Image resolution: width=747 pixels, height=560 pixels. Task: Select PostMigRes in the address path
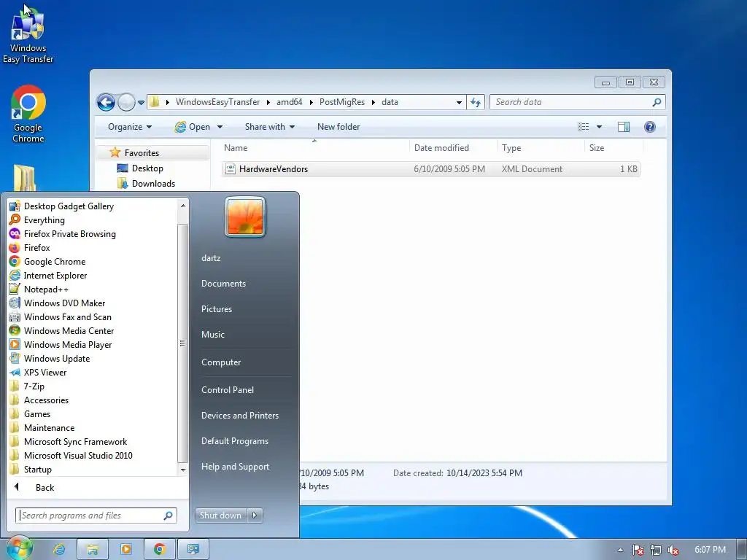coord(341,102)
